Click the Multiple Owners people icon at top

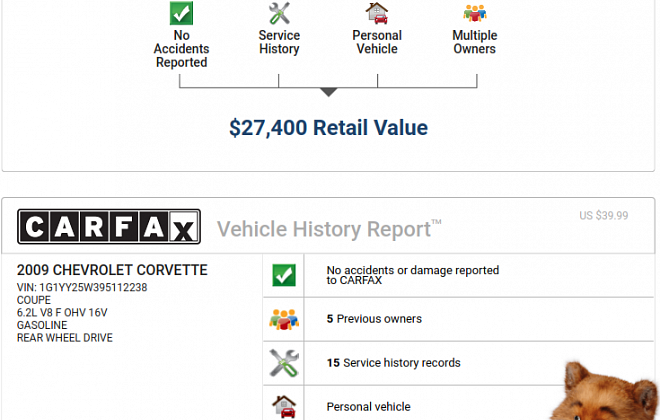point(475,13)
